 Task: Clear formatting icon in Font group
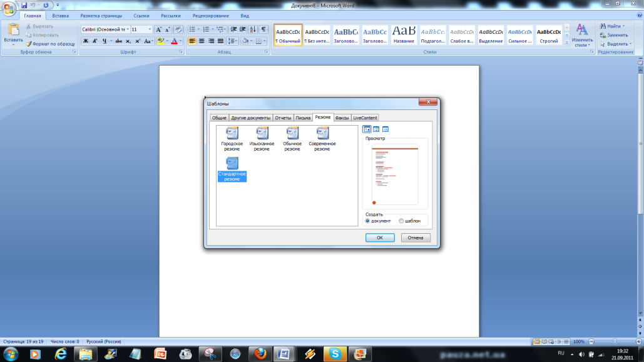coord(178,29)
